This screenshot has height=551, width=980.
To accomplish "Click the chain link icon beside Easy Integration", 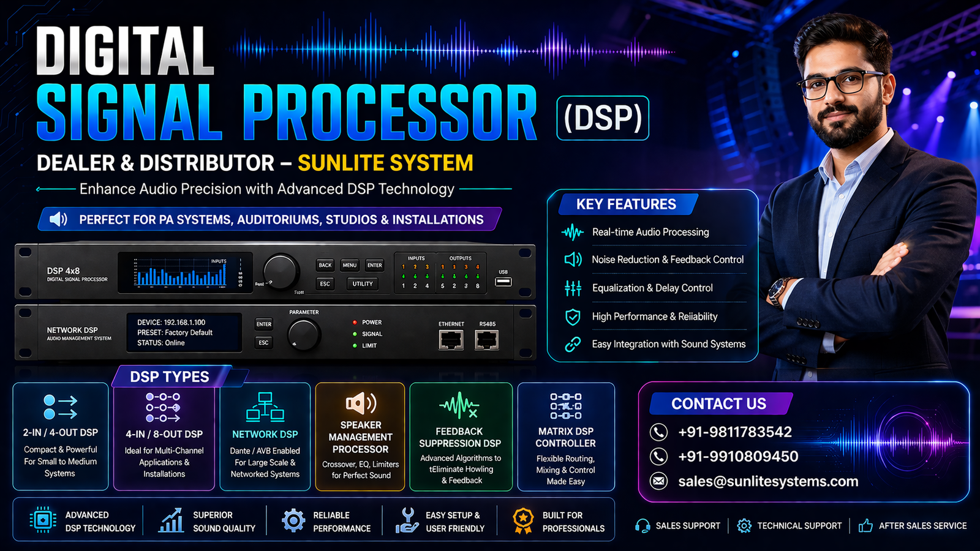I will pyautogui.click(x=573, y=344).
